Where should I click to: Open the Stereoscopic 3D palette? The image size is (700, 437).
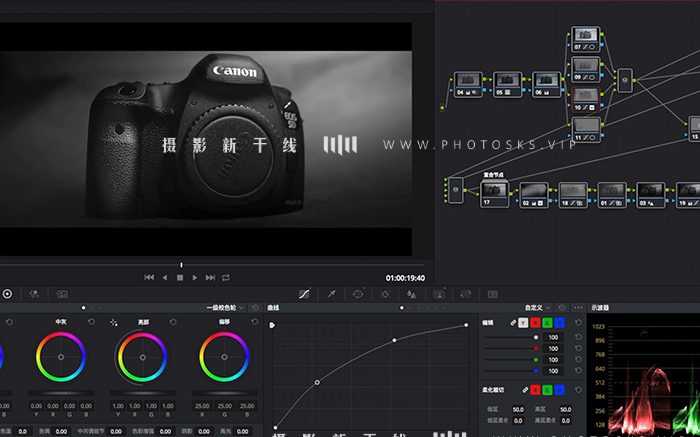click(492, 294)
